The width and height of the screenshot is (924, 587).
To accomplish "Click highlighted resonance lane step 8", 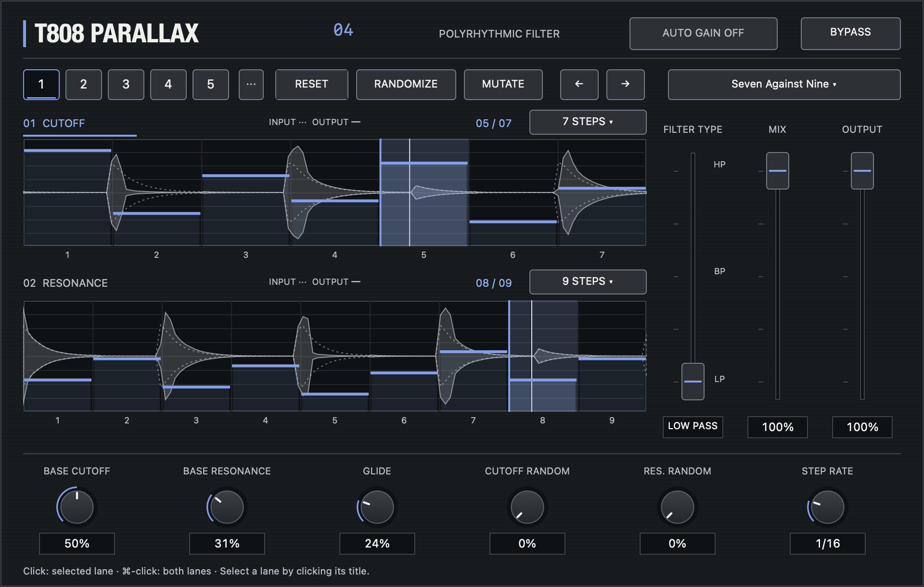I will tap(543, 356).
